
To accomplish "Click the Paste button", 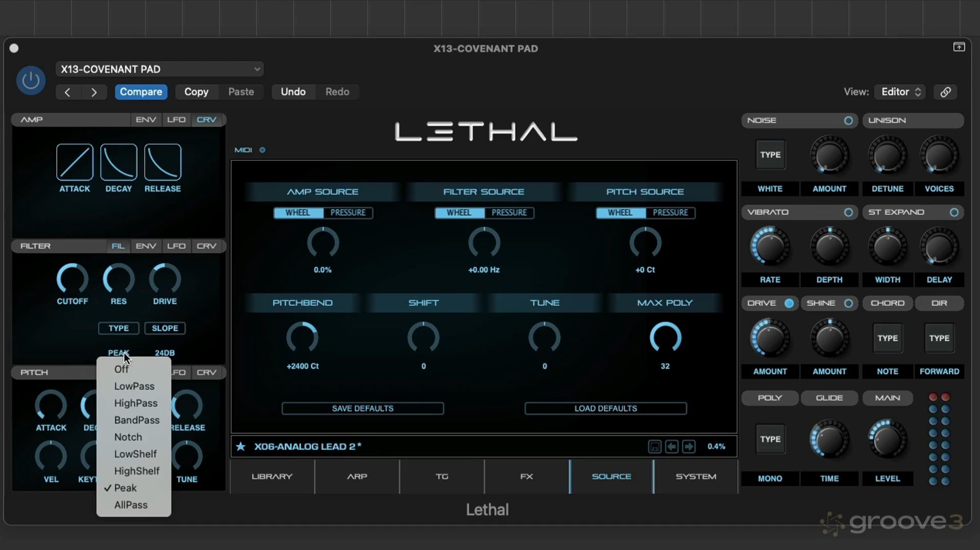I will click(x=241, y=92).
